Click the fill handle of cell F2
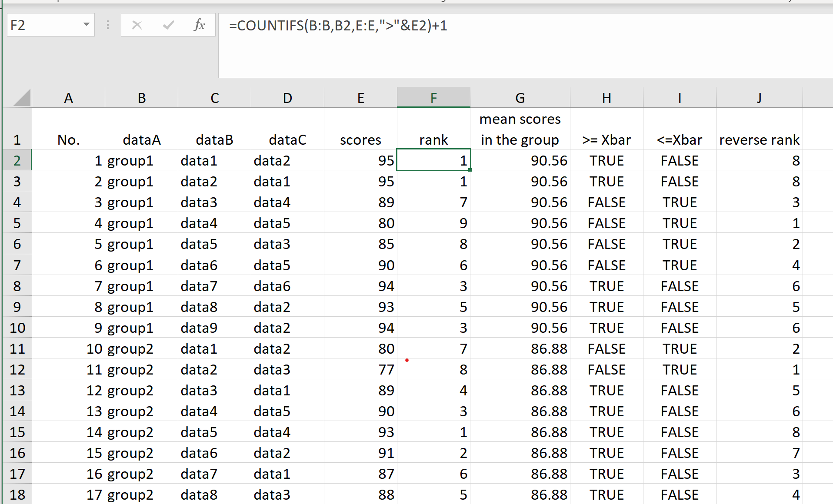 [470, 170]
